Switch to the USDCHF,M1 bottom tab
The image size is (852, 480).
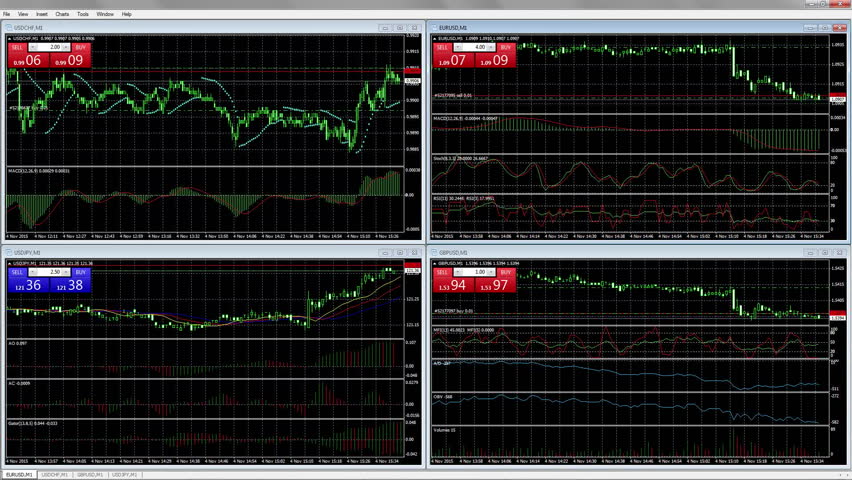(54, 475)
